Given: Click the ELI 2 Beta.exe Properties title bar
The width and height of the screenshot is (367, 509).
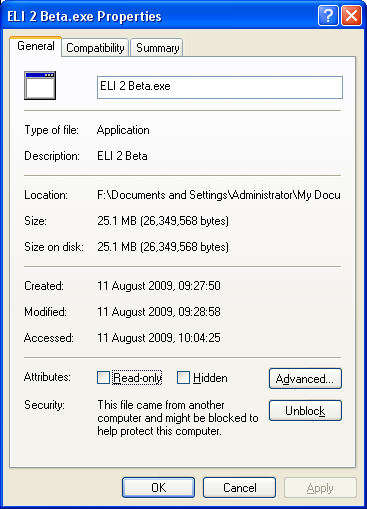Looking at the screenshot, I should click(x=160, y=16).
